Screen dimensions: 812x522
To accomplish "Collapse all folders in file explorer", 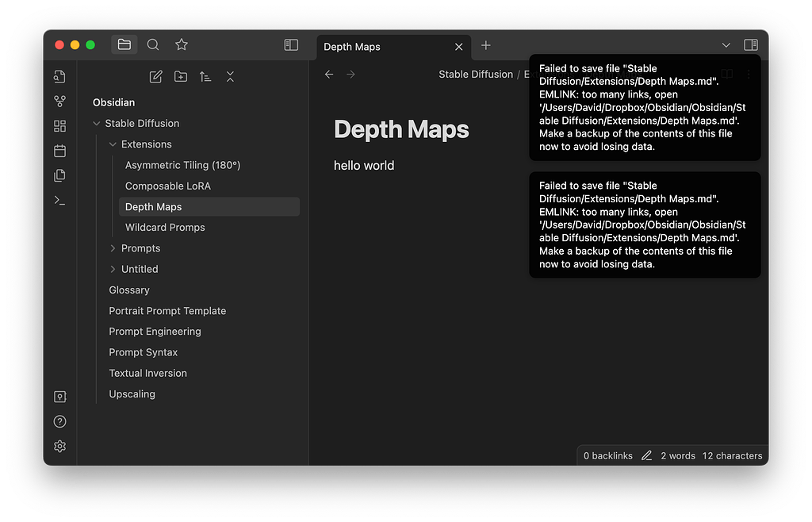I will 230,77.
